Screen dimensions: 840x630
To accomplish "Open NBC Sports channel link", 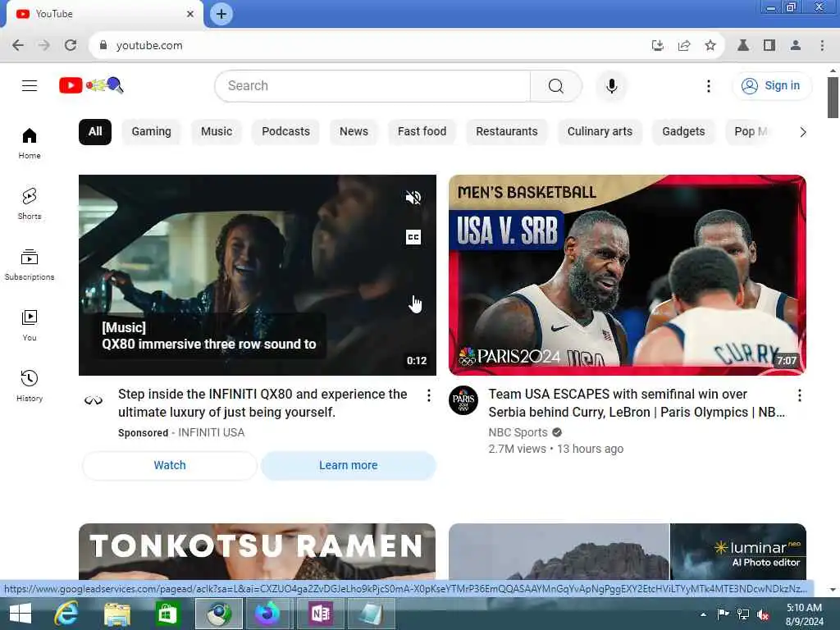I will coord(518,432).
